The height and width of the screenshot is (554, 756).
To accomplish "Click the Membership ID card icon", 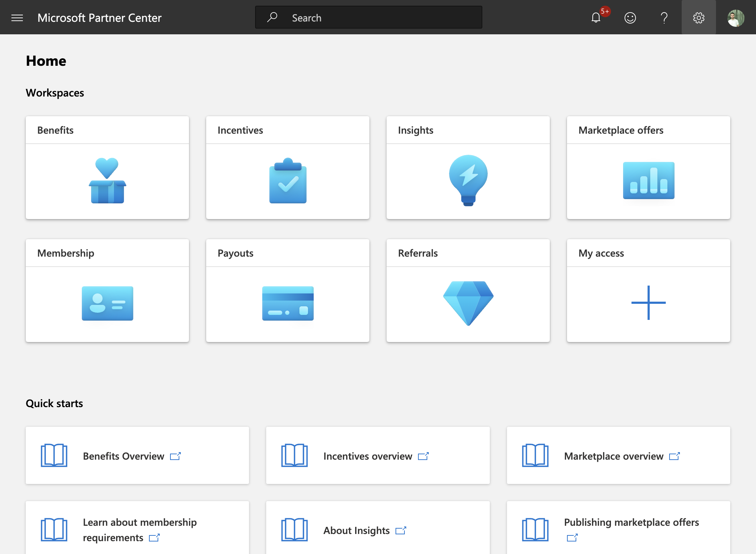I will point(107,303).
